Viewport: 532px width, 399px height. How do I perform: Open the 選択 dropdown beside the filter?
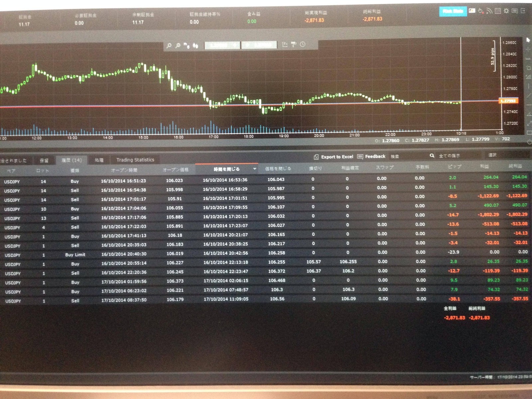coord(506,155)
